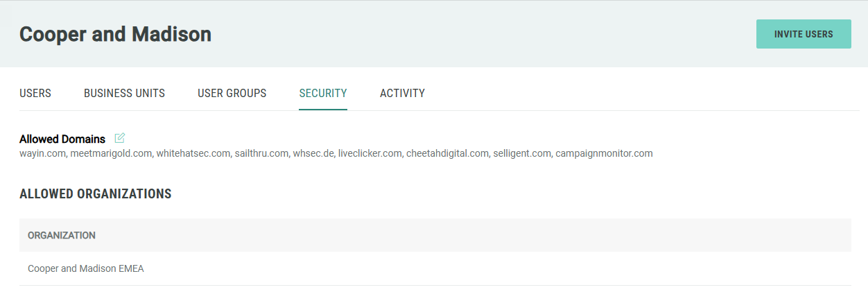Click the ORGANIZATION column header

click(x=62, y=235)
